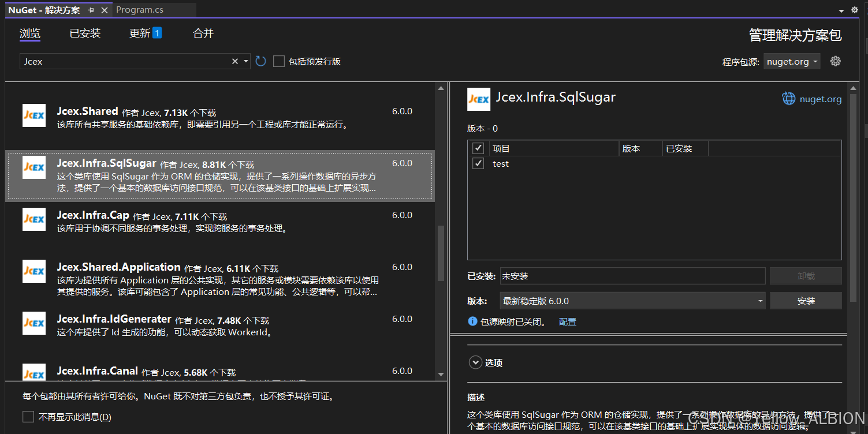
Task: Select the Jcex.Infra.IdGenerator list entry
Action: tap(173, 323)
